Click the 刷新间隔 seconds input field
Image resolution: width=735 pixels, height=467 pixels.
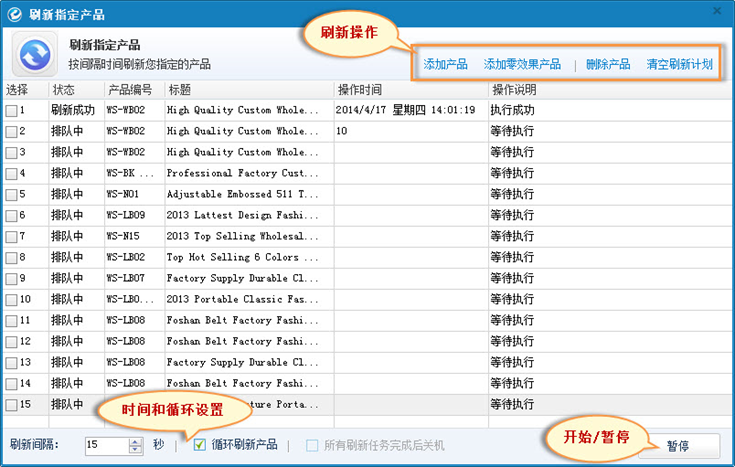click(x=106, y=445)
